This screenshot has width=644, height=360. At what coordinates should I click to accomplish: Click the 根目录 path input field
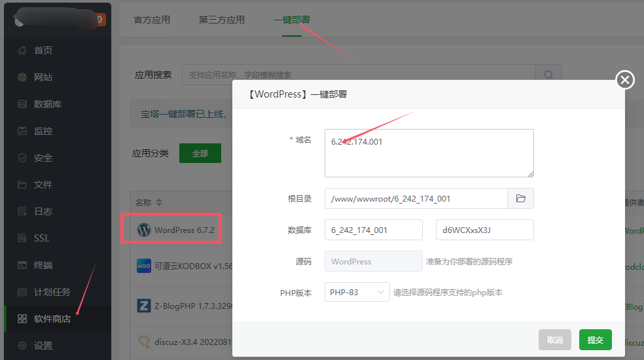[x=416, y=198]
